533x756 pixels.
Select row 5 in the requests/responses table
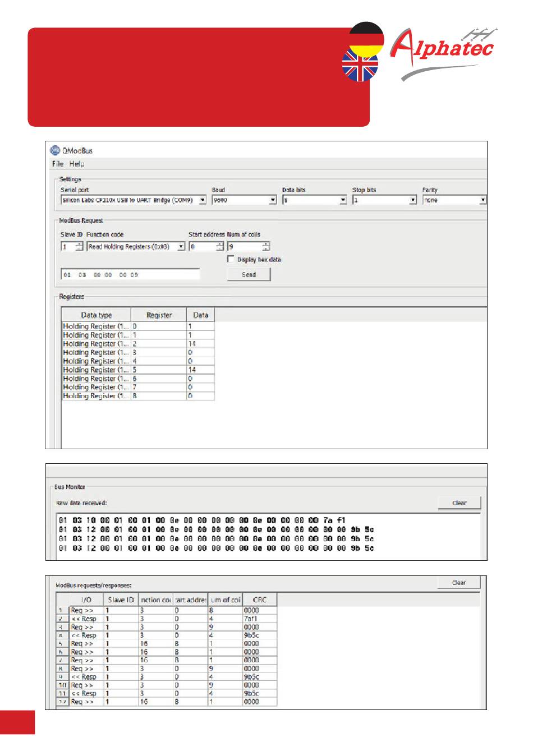tap(167, 644)
